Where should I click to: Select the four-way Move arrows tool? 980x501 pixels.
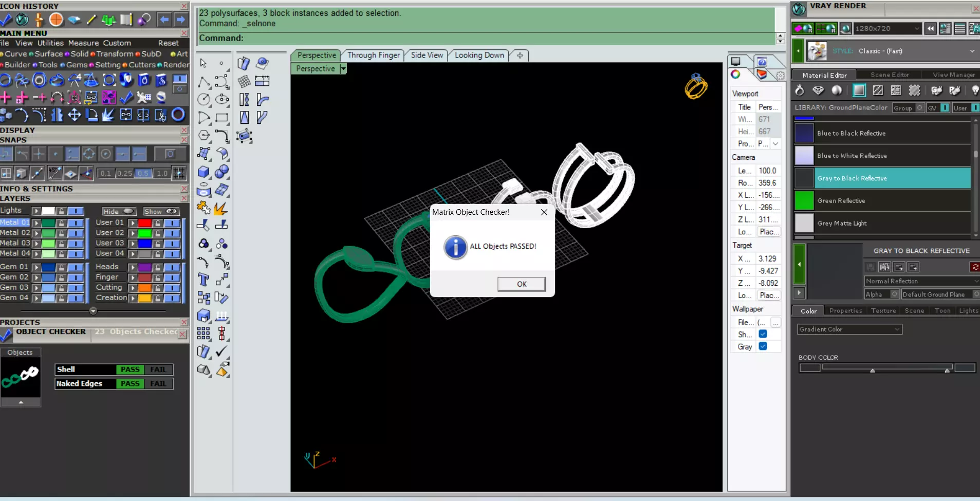coord(74,115)
